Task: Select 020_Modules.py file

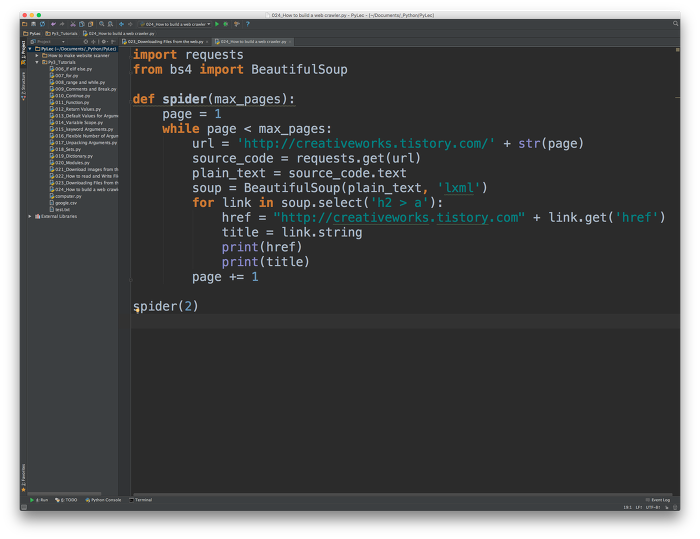Action: [70, 163]
